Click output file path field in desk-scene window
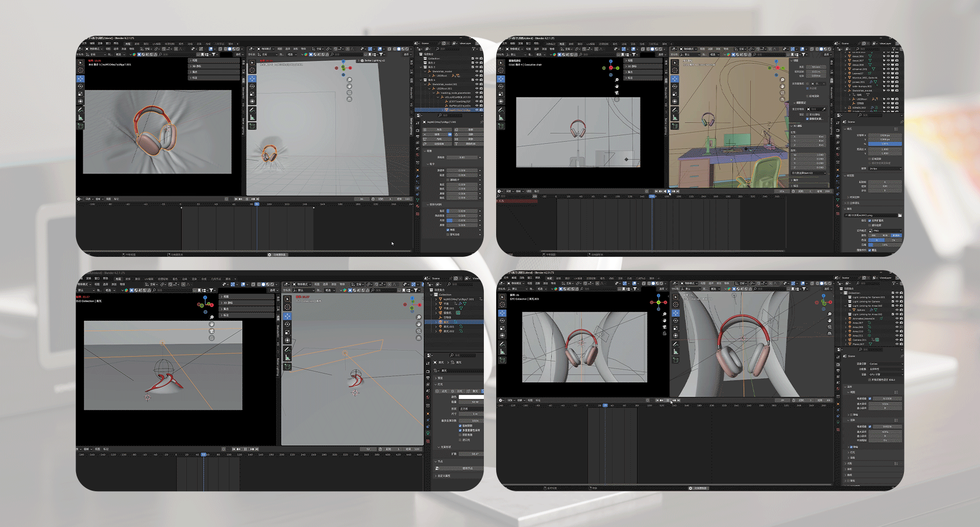This screenshot has height=527, width=980. (871, 215)
